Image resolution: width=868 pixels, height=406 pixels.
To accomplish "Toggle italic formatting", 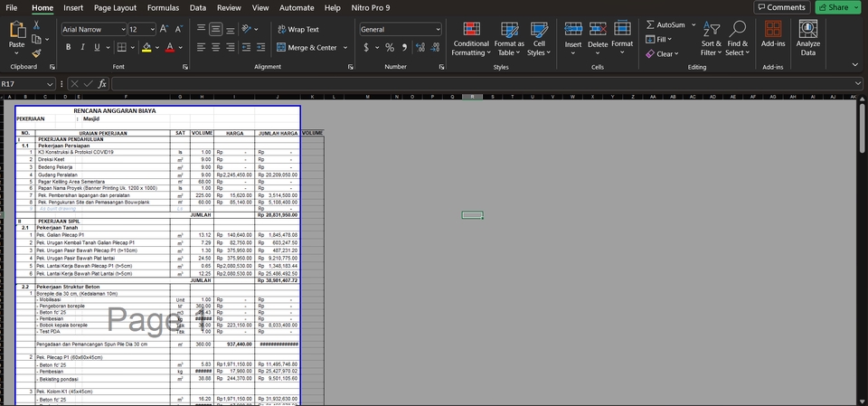I will tap(82, 48).
